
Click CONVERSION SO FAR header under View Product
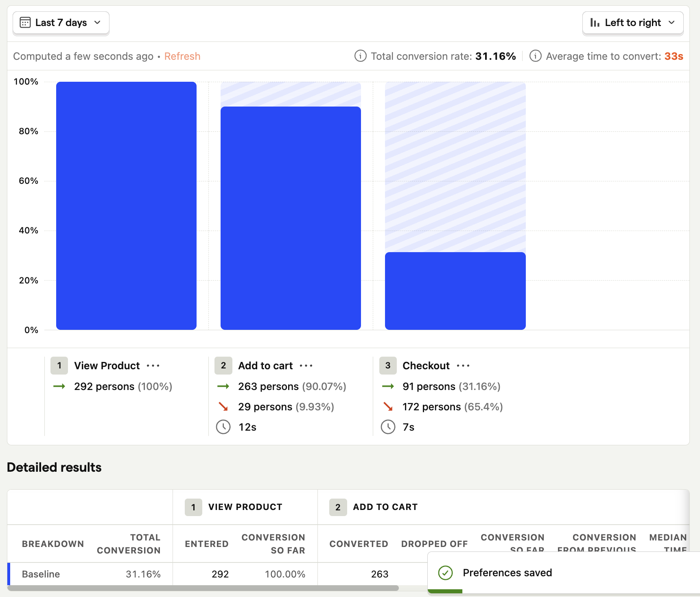273,544
